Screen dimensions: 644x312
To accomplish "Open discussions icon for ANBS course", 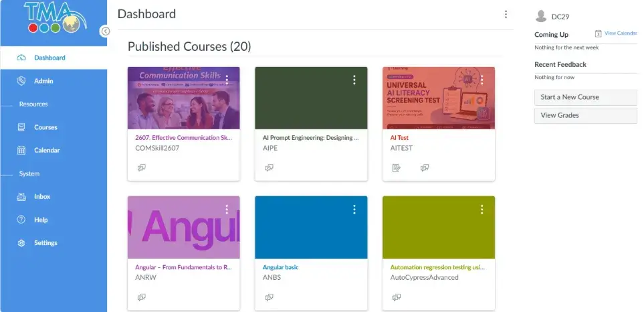I will (269, 297).
